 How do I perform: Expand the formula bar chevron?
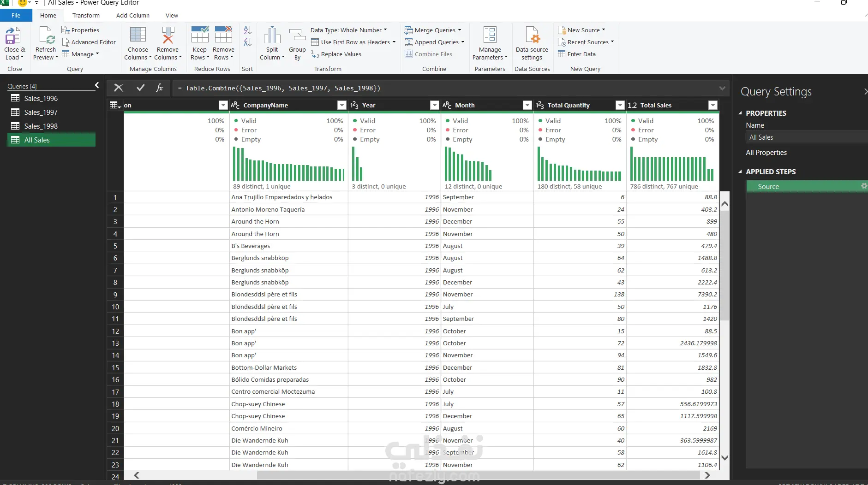(x=722, y=88)
